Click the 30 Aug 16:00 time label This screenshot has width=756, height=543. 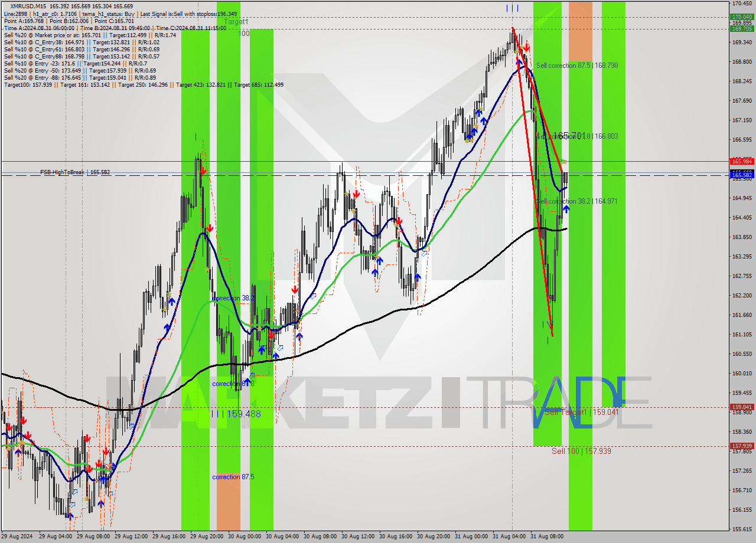click(397, 537)
